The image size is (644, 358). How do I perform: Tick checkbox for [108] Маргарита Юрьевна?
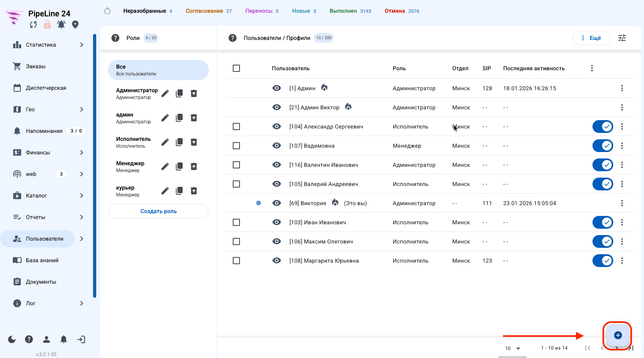(236, 261)
